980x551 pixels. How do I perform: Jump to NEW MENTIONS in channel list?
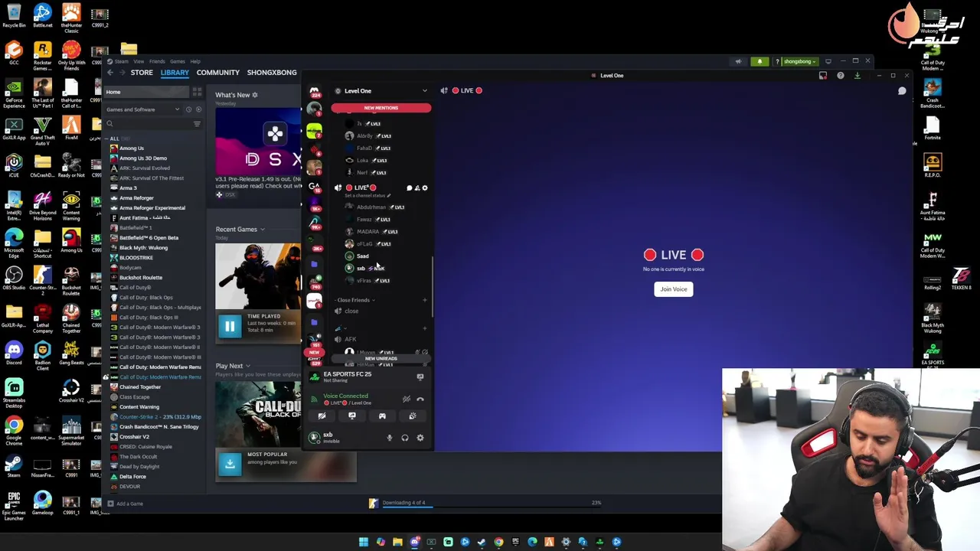pyautogui.click(x=381, y=108)
